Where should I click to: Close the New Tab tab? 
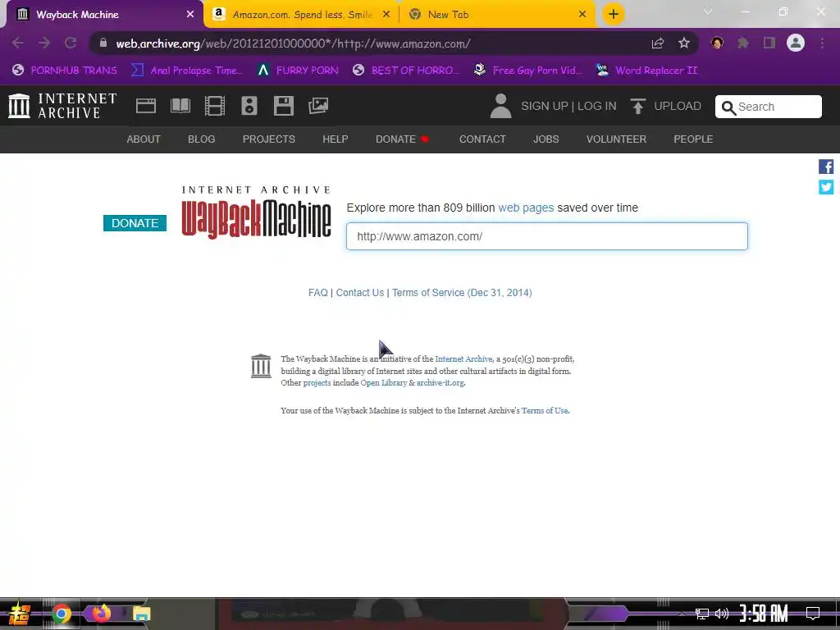coord(582,15)
